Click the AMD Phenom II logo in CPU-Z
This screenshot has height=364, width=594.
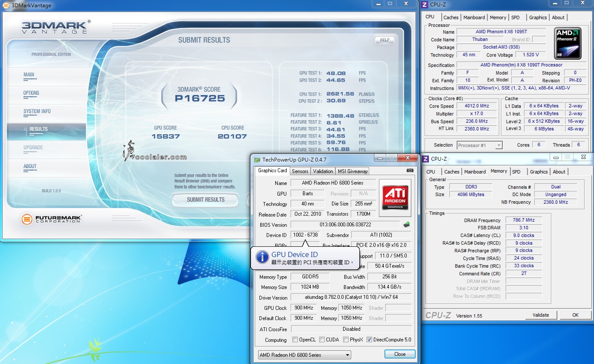(x=568, y=43)
